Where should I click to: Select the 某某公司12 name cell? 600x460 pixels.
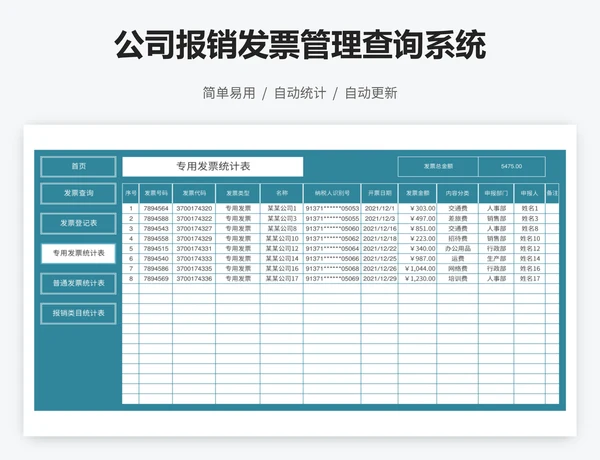[282, 249]
